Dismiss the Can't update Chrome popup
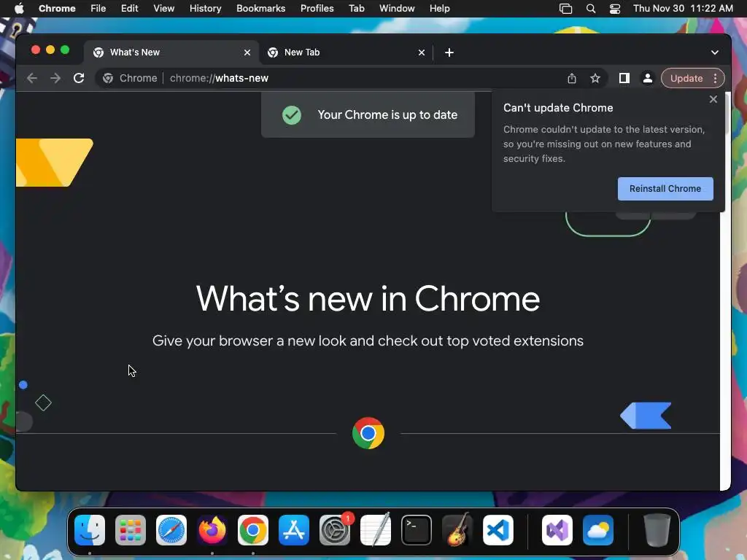 [x=713, y=99]
